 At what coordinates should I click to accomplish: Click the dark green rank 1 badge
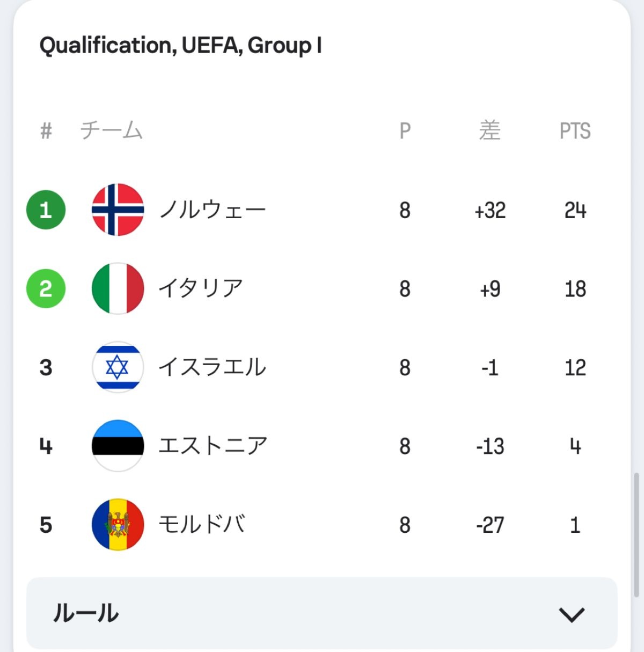(46, 210)
